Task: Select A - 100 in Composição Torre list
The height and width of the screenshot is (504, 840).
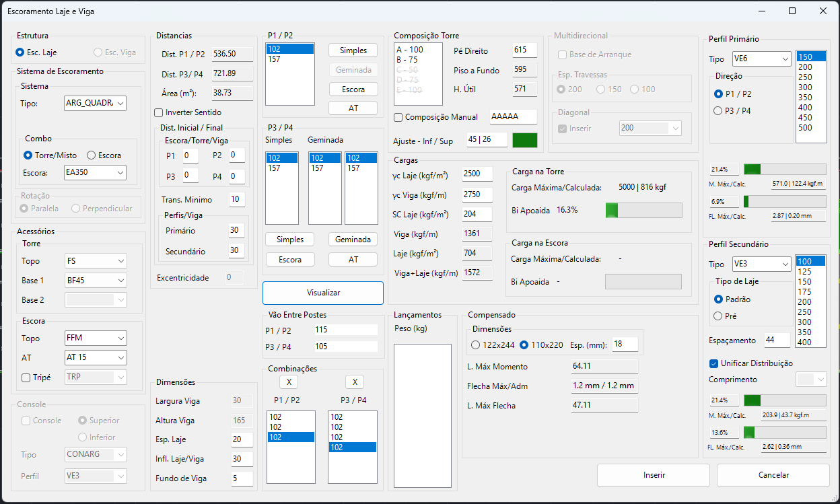Action: tap(419, 50)
